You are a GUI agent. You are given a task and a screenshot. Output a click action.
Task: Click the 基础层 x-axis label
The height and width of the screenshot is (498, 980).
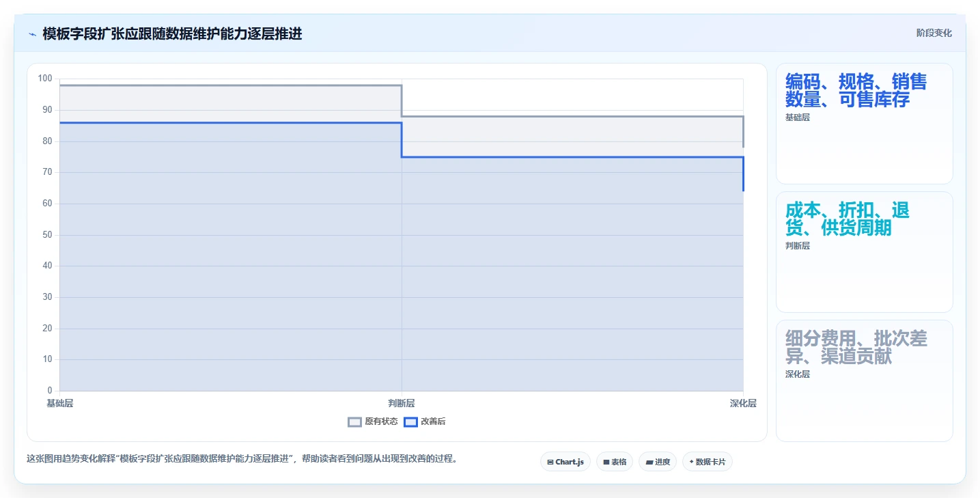click(59, 403)
